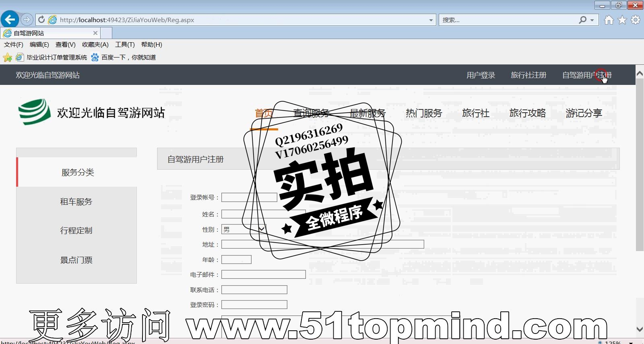The height and width of the screenshot is (344, 644).
Task: Click the 用户登录 link
Action: (x=481, y=75)
